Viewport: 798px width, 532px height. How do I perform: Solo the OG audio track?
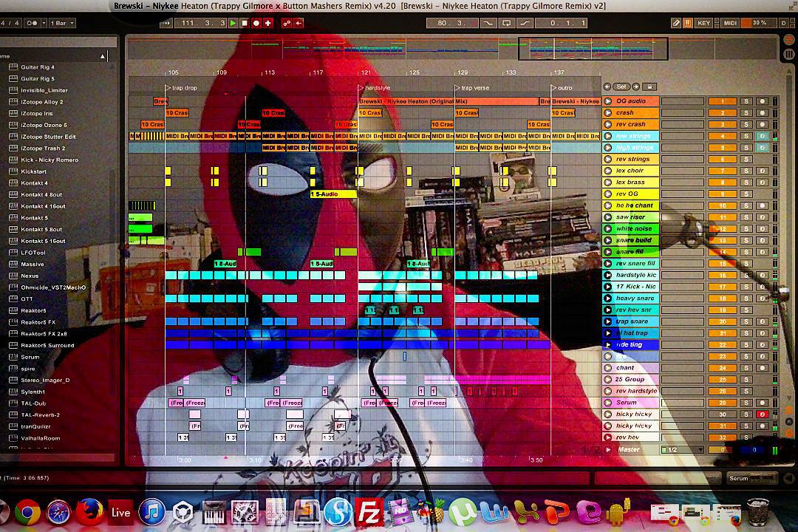(746, 101)
